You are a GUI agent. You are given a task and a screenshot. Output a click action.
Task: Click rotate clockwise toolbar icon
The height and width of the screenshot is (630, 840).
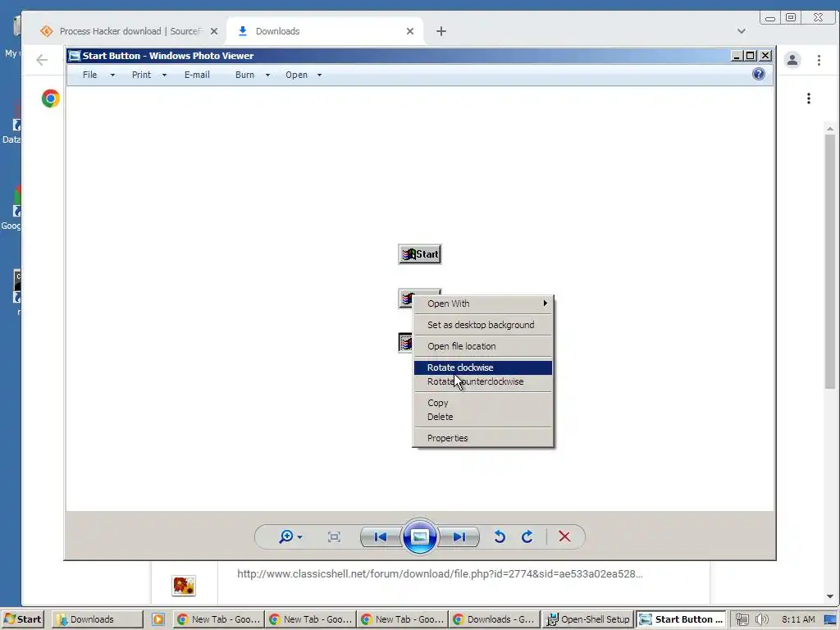pos(527,536)
